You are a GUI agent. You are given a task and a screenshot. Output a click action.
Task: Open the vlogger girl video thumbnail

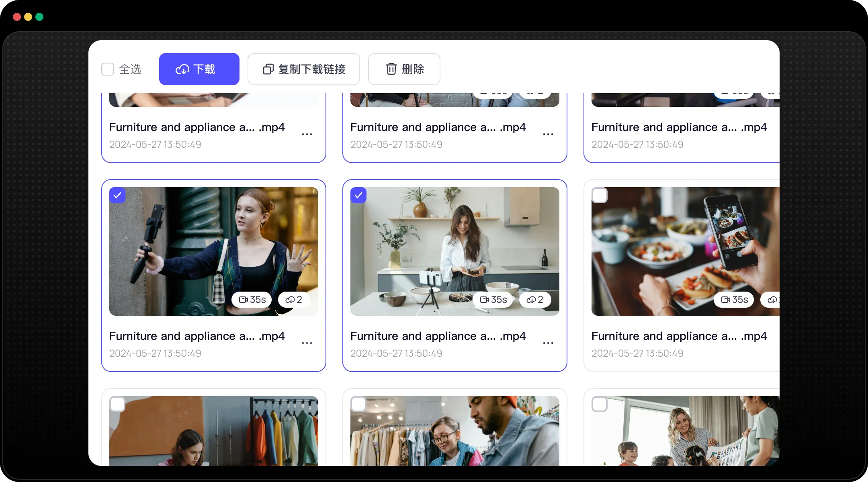[x=214, y=251]
